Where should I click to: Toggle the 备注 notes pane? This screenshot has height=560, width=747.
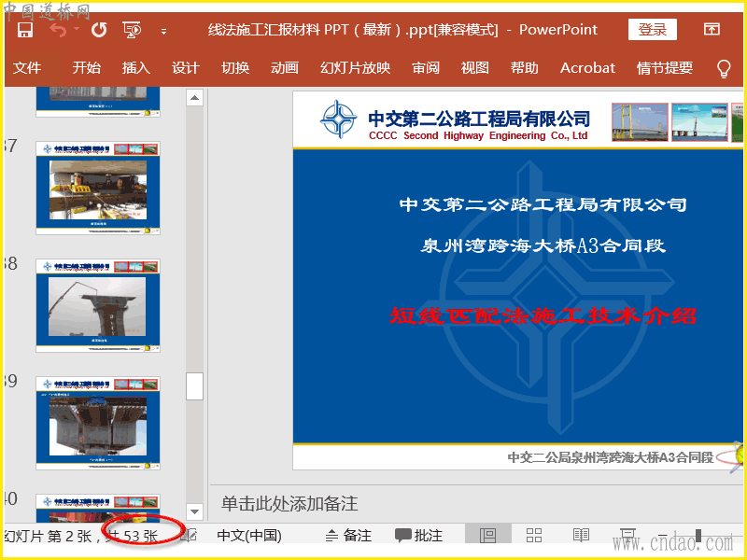pyautogui.click(x=348, y=535)
